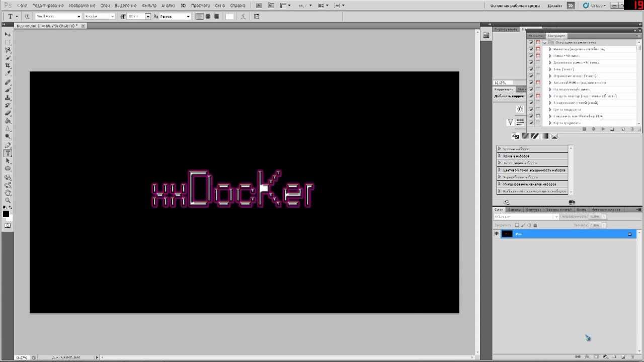Viewport: 644px width, 362px height.
Task: Select the Hand tool
Action: (x=8, y=193)
